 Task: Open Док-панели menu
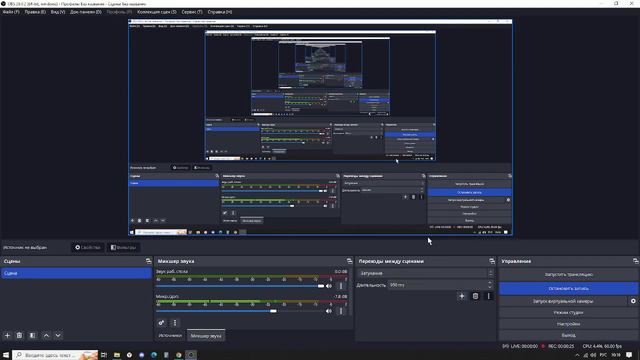[x=86, y=12]
